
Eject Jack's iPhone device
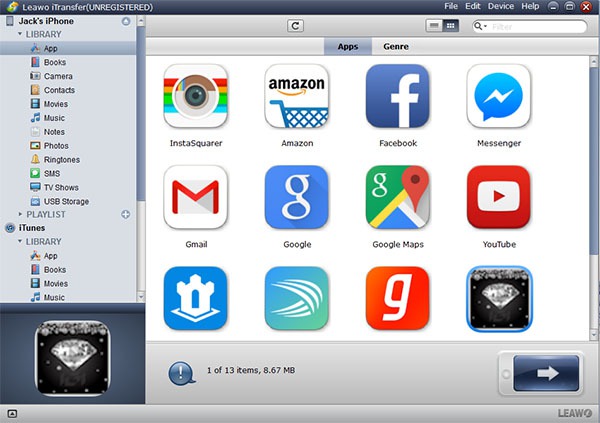tap(126, 21)
